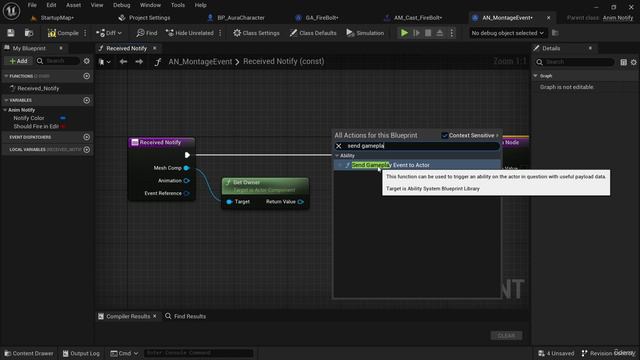This screenshot has width=640, height=360.
Task: Open the Anim Notify parent class link
Action: (x=618, y=18)
